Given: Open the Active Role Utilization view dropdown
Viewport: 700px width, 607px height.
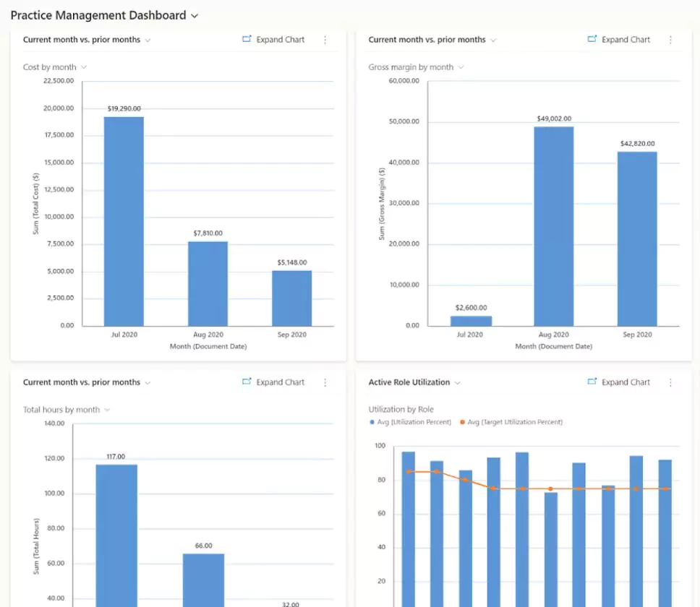Looking at the screenshot, I should point(457,382).
